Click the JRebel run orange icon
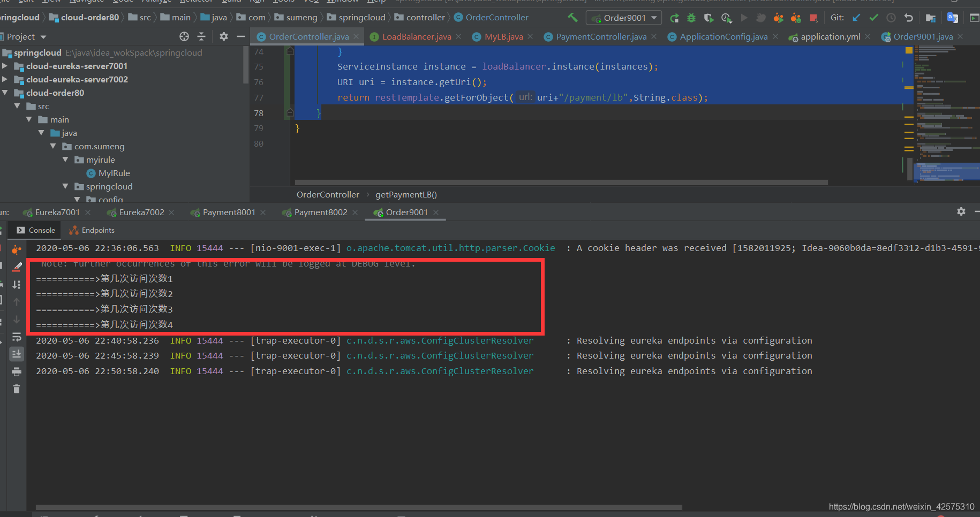 click(x=778, y=18)
